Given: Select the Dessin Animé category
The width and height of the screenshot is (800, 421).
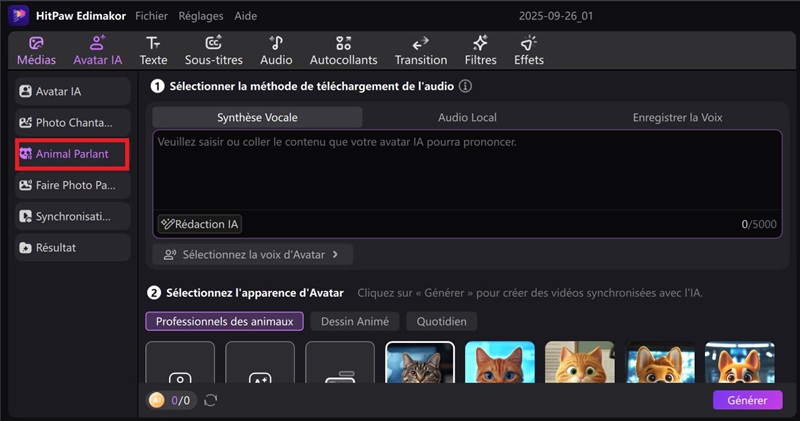Looking at the screenshot, I should point(355,321).
